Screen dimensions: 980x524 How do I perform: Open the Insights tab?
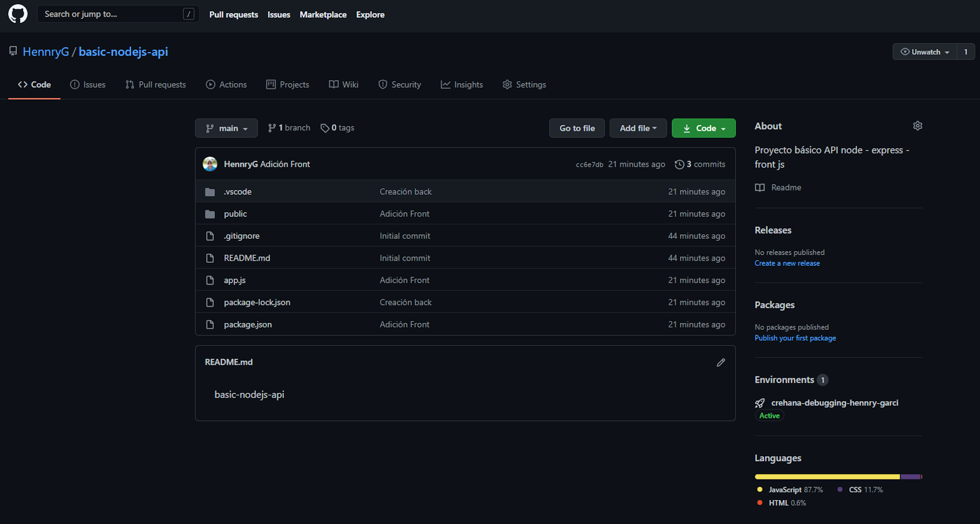(x=461, y=85)
